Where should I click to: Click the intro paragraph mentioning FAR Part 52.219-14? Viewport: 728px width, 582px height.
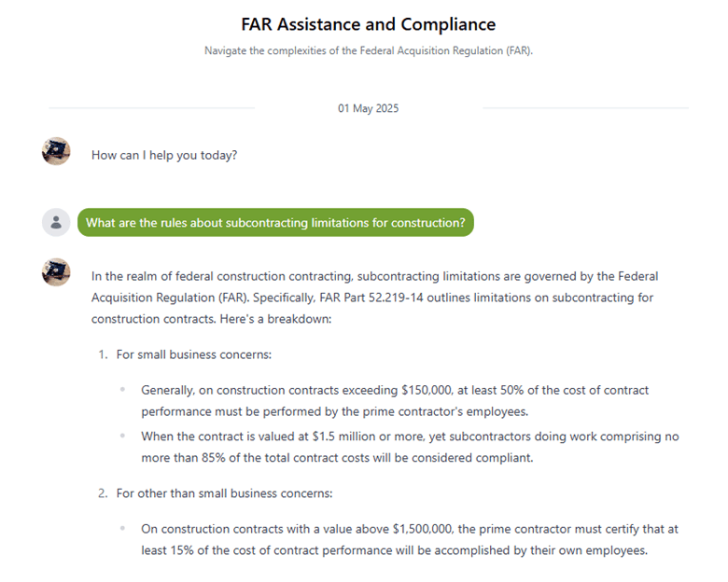click(x=373, y=298)
